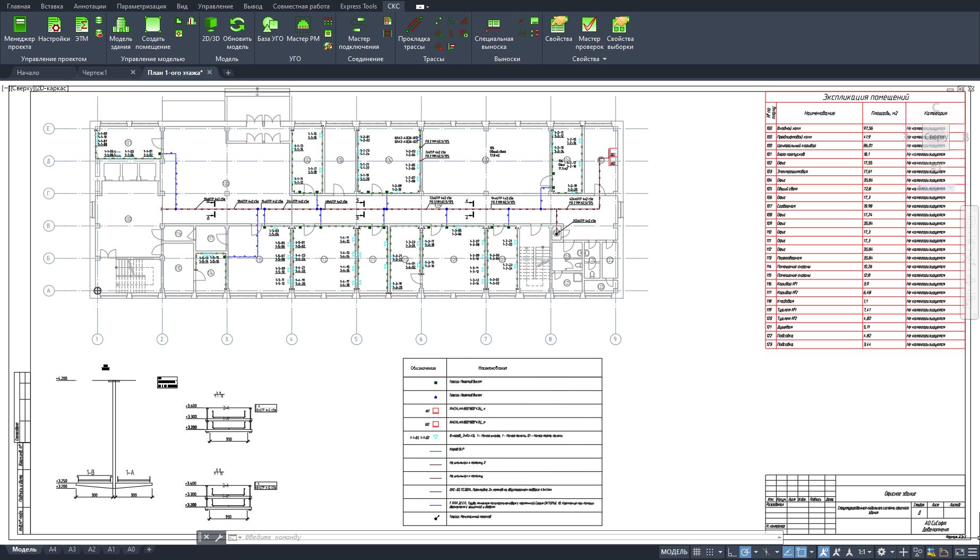This screenshot has height=560, width=980.
Task: Launch Мастер РМ wizard
Action: point(303,29)
